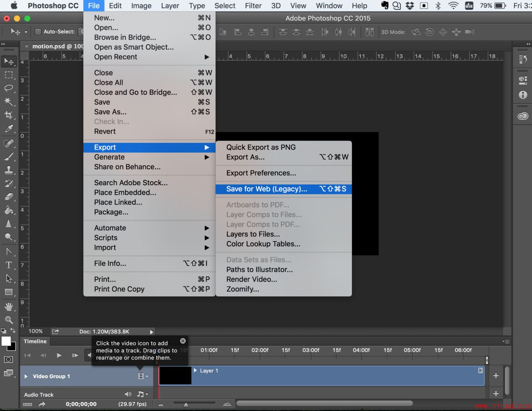Close the video icon tooltip

[x=183, y=341]
